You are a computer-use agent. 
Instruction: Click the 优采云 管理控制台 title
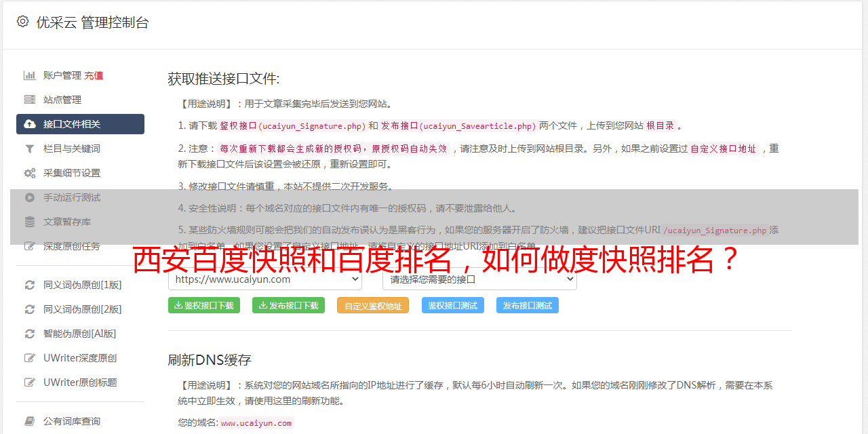coord(92,22)
